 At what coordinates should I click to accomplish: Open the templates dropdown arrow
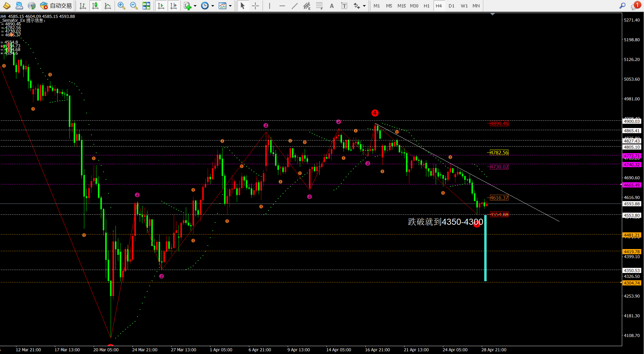tap(230, 6)
